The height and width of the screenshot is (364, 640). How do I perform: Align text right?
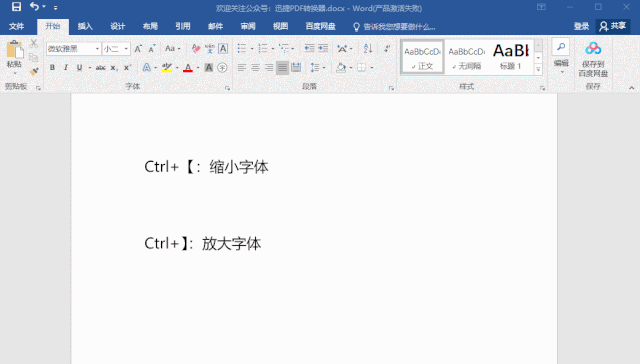[269, 67]
